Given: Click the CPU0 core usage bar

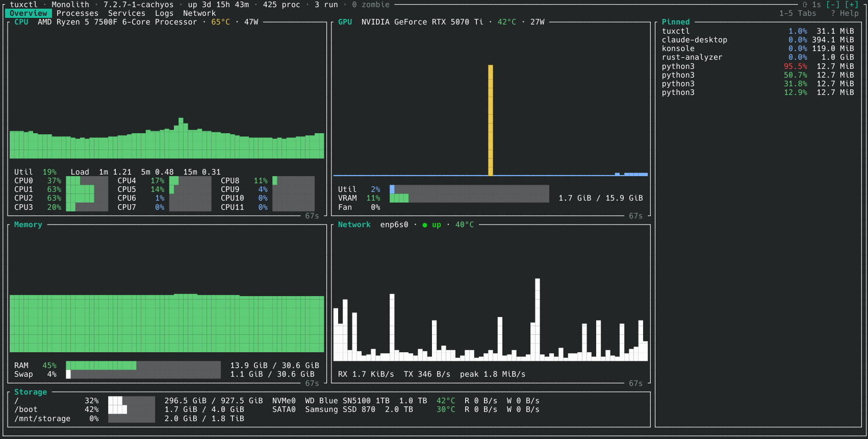Looking at the screenshot, I should pyautogui.click(x=87, y=181).
